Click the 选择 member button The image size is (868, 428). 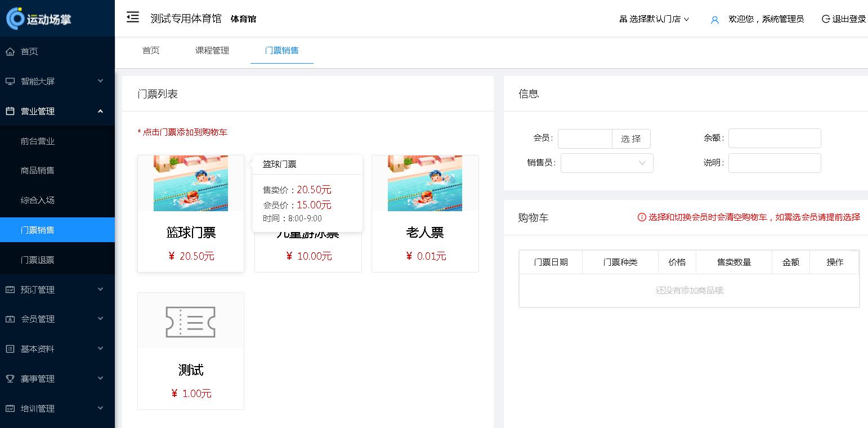pos(631,139)
